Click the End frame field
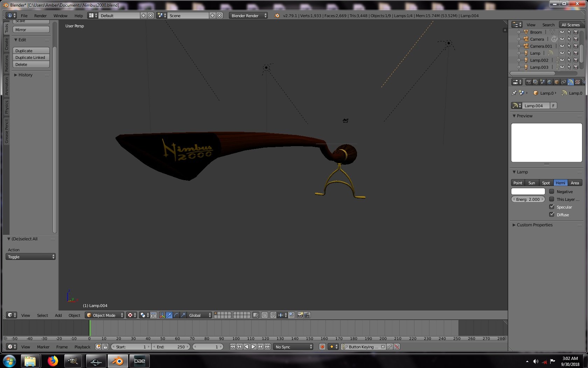 coord(171,347)
